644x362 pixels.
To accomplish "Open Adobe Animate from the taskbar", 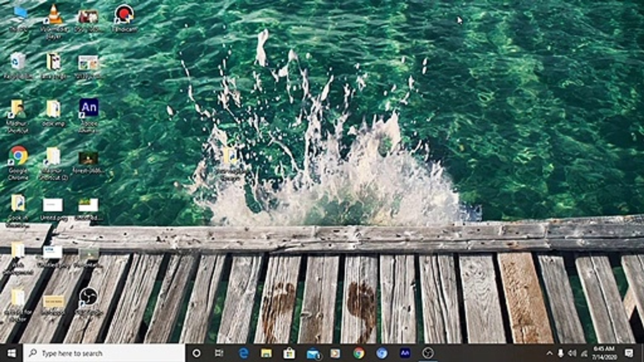I will 405,353.
